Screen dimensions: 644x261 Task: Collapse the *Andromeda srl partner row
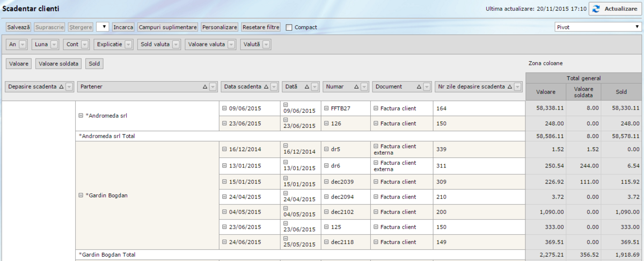pos(80,115)
